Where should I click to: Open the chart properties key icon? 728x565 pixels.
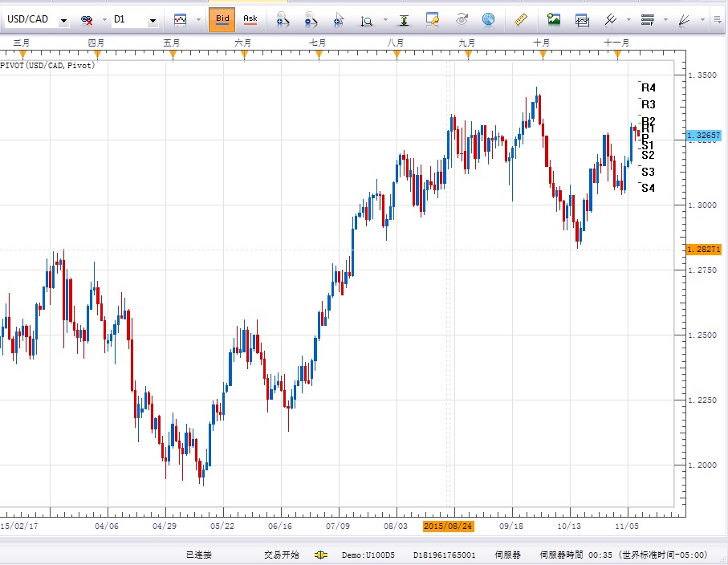click(x=433, y=19)
